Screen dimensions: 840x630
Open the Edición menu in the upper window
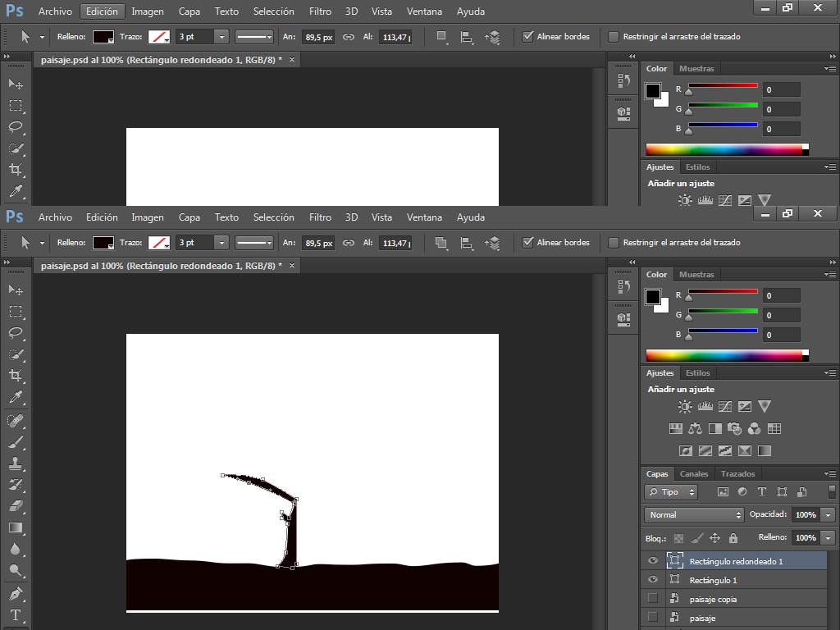(x=102, y=11)
